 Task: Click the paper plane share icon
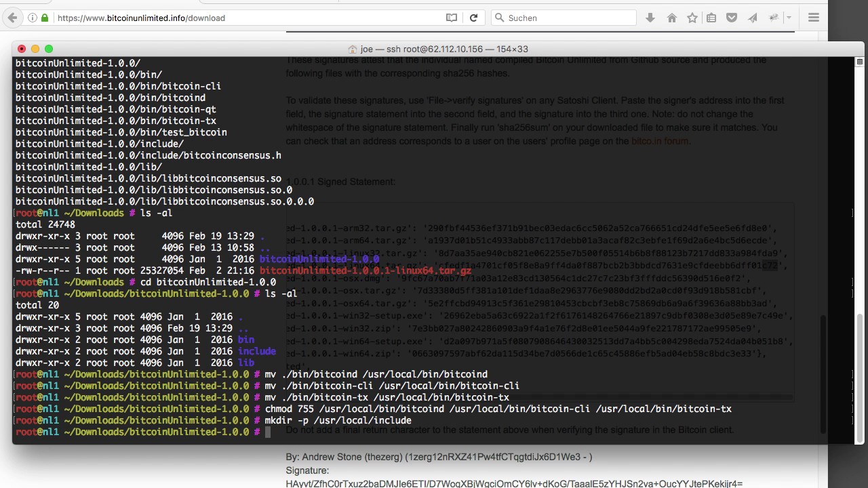click(x=752, y=18)
